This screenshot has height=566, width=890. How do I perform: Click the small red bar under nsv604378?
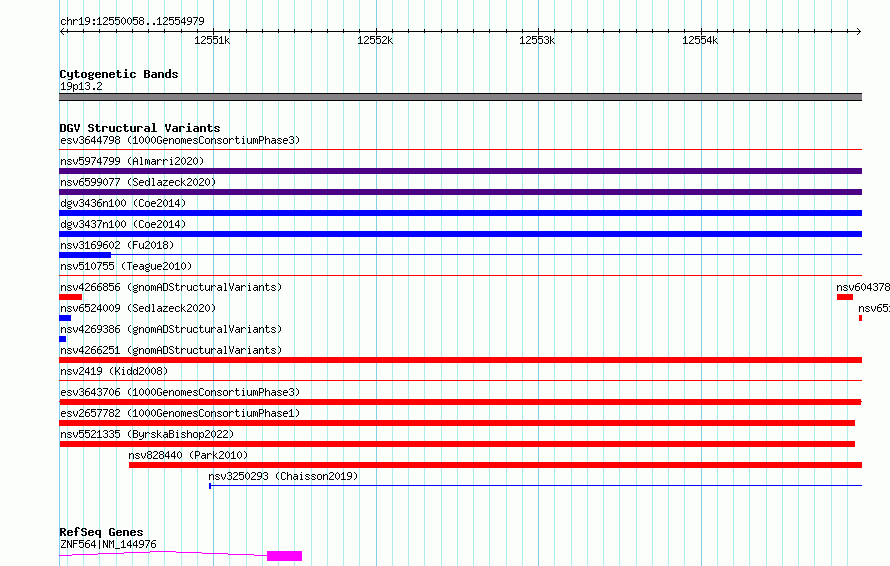click(845, 297)
